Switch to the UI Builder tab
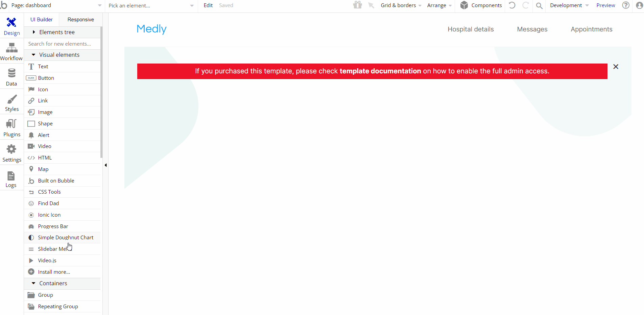 [x=42, y=20]
